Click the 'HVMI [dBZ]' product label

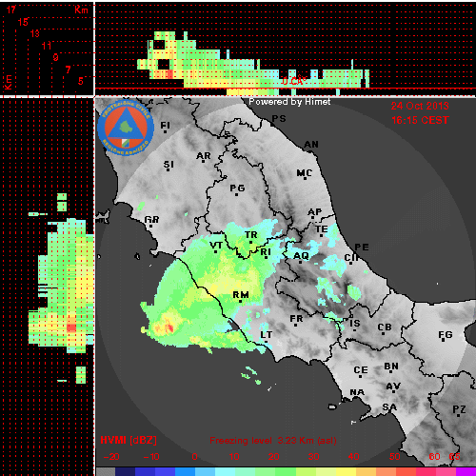129,440
